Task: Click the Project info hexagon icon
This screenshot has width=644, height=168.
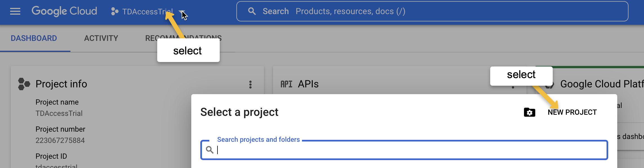Action: click(24, 84)
